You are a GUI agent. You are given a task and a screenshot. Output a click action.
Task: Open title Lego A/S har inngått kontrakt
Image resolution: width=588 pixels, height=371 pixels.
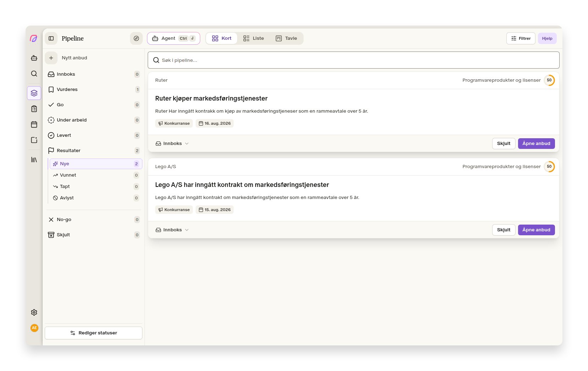pos(242,185)
